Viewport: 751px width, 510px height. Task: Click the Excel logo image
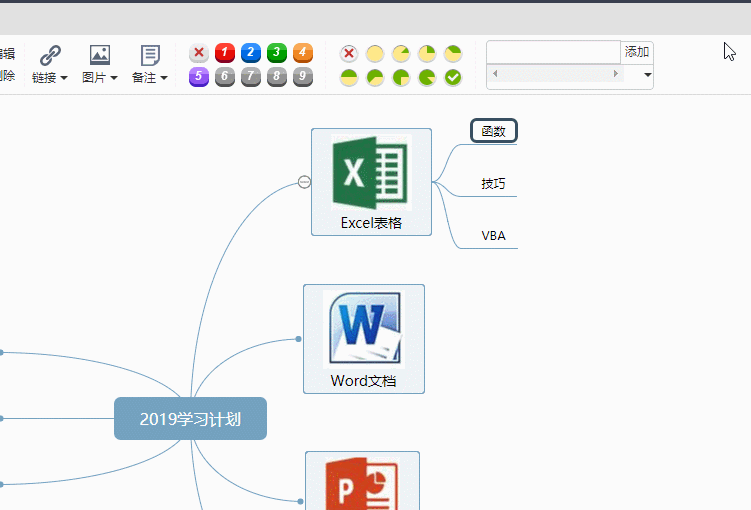pos(371,173)
